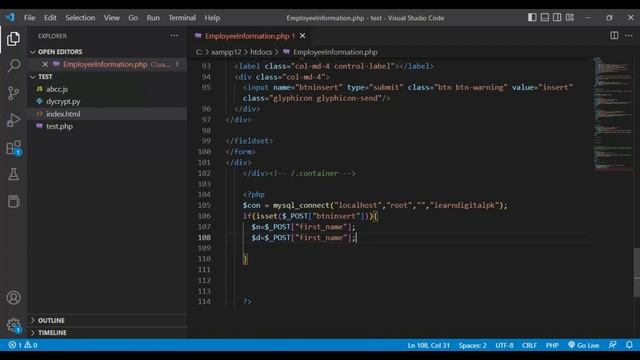
Task: Click the <?php opening tag line
Action: pyautogui.click(x=253, y=195)
